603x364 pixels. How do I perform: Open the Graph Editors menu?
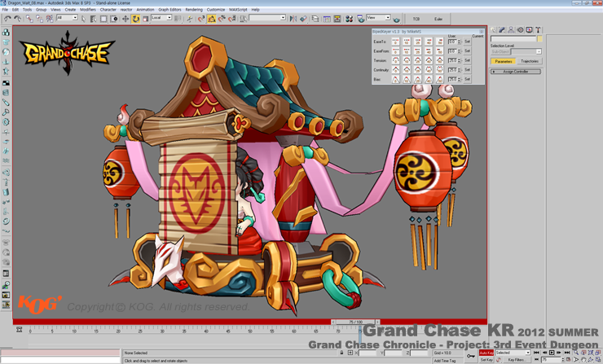(x=169, y=10)
